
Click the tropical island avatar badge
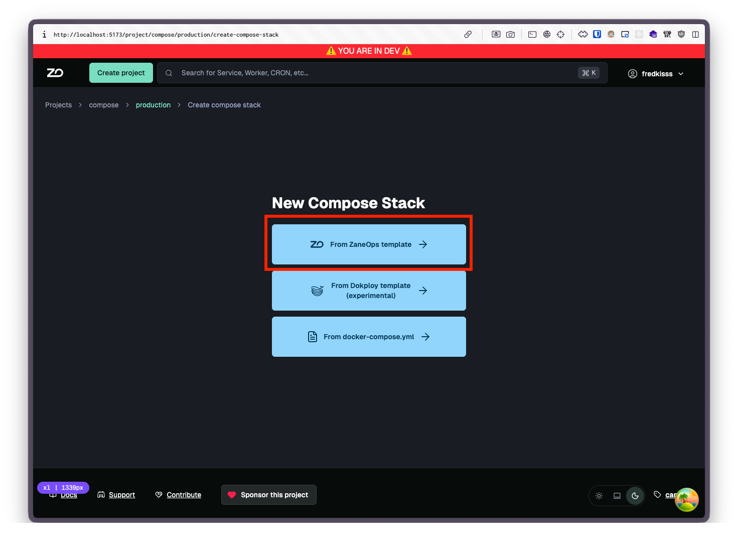687,500
